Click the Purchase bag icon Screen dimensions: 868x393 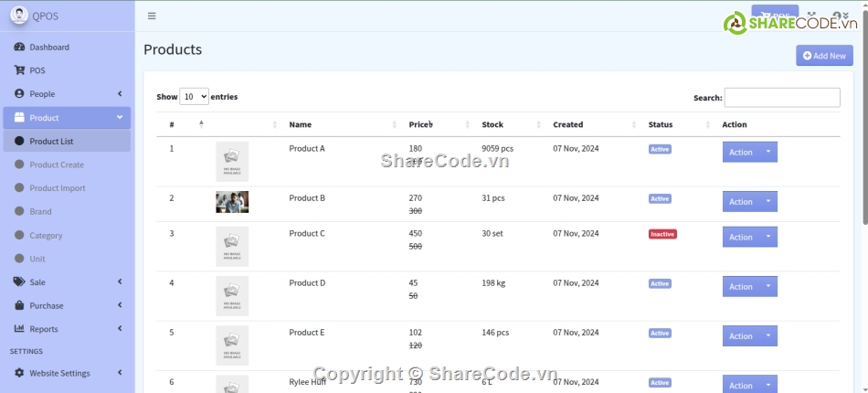point(19,305)
